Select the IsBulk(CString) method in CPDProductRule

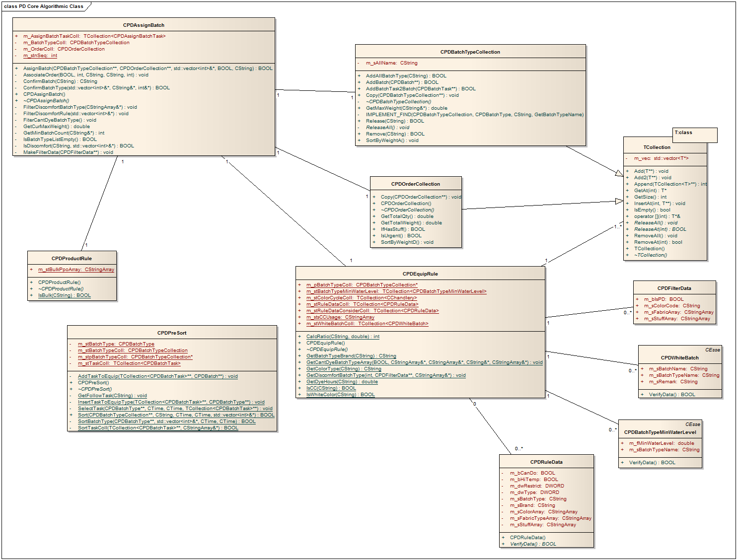(x=65, y=295)
